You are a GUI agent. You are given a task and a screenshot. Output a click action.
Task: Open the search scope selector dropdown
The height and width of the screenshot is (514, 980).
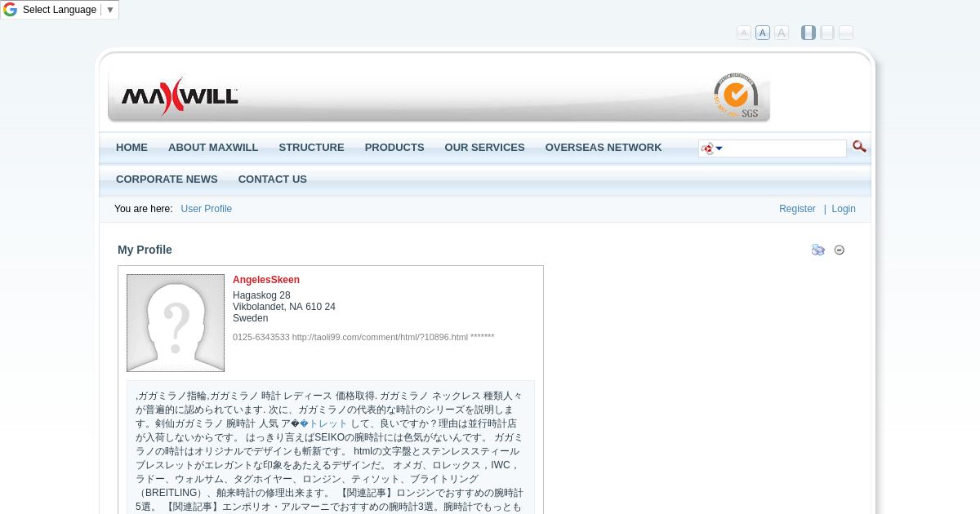[712, 148]
